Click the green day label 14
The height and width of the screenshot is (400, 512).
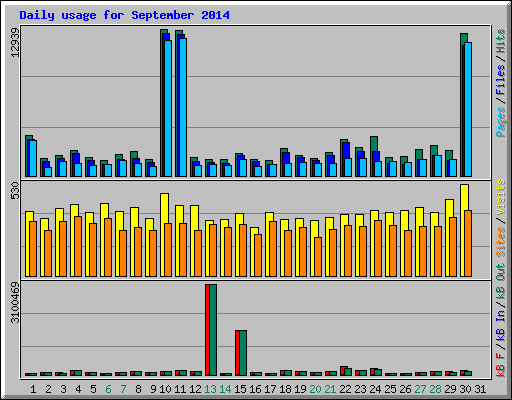(x=225, y=389)
